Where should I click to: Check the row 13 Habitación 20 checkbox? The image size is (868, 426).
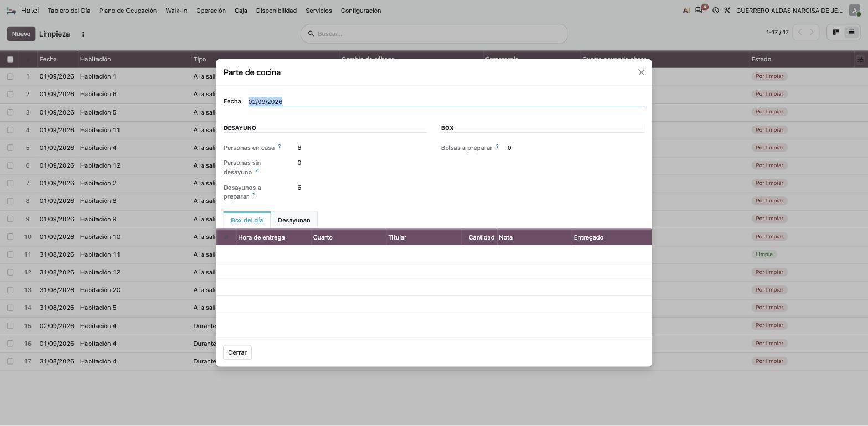[x=10, y=290]
